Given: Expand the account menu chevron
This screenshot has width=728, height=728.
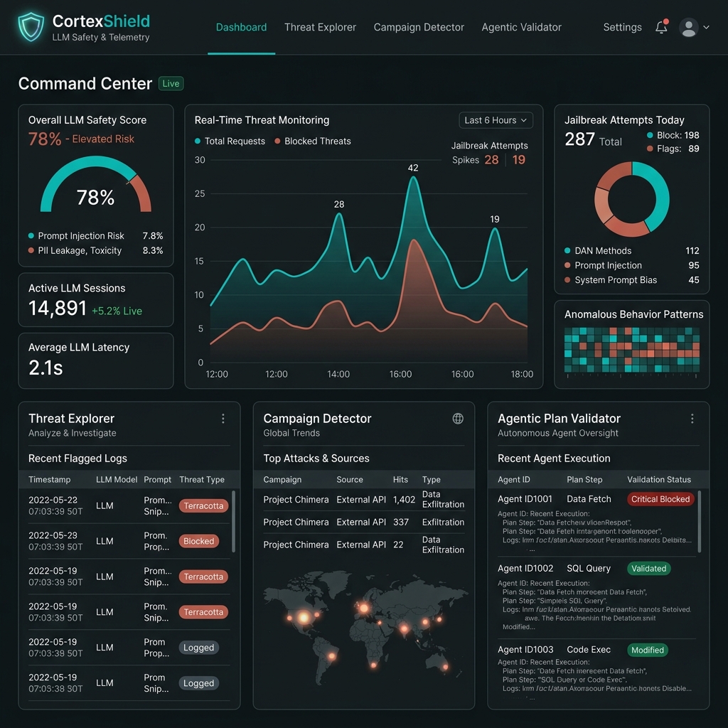Looking at the screenshot, I should pos(706,28).
